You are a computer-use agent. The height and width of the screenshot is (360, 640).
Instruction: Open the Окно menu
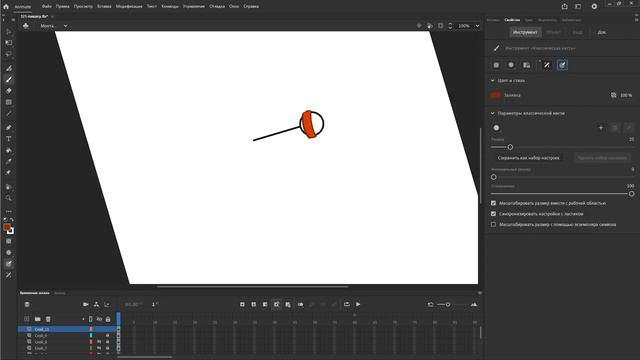[234, 7]
